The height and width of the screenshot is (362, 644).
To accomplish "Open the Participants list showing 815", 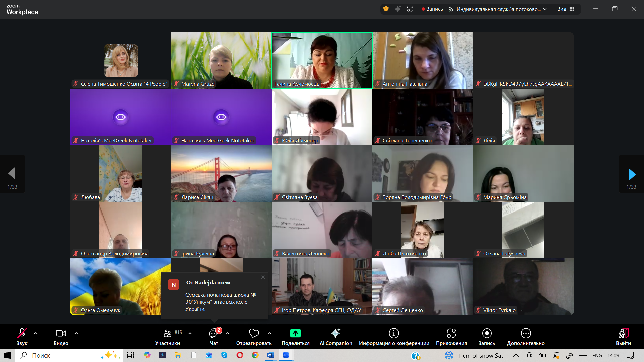I will (x=168, y=333).
